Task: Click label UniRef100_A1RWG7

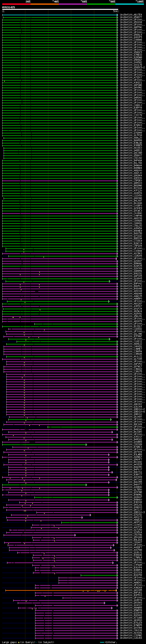Action: click(x=131, y=457)
